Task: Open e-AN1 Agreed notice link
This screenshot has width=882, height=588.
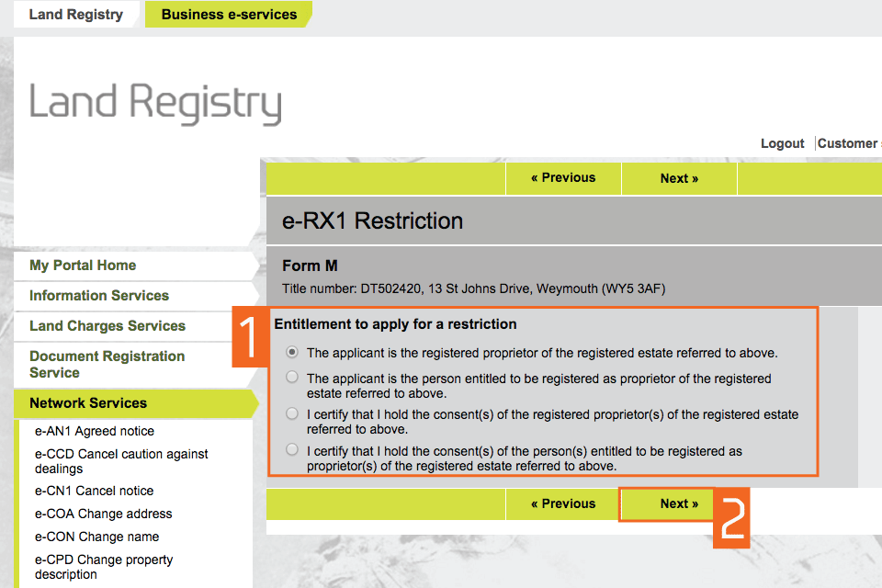Action: click(95, 431)
